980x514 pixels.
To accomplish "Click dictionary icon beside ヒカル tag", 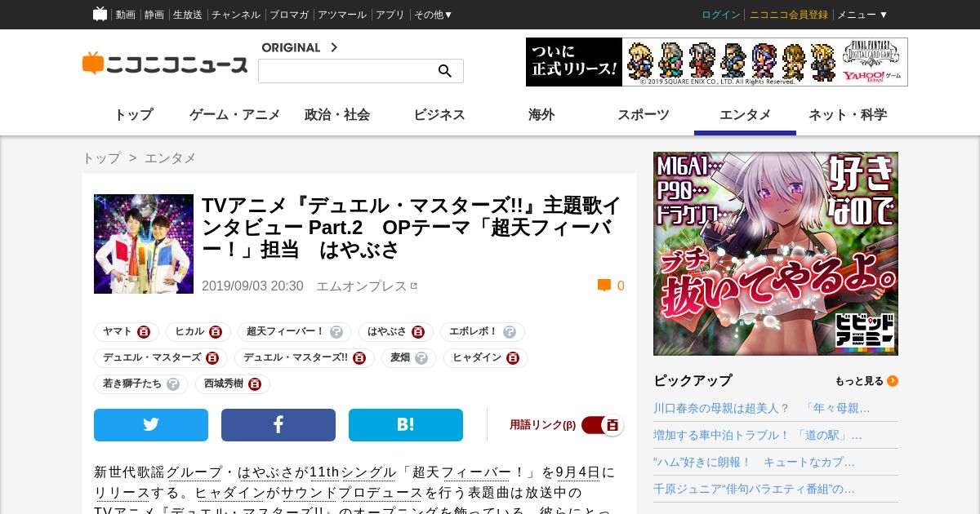I will coord(216,332).
